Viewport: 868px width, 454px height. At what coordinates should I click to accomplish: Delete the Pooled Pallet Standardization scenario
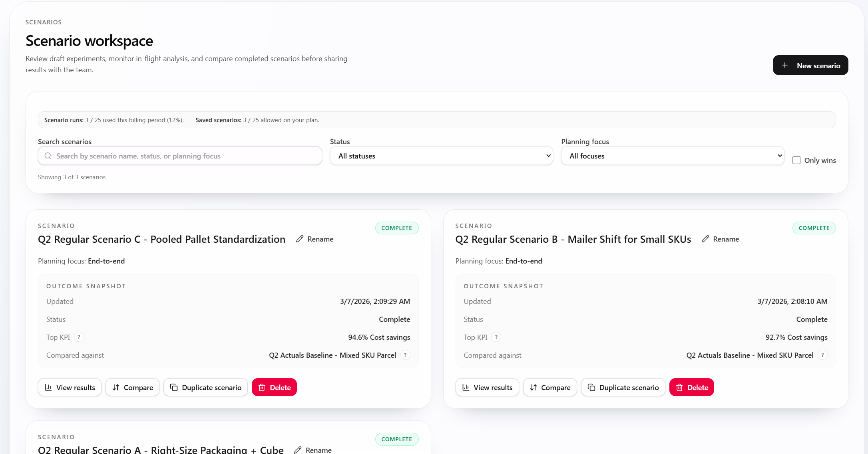274,387
